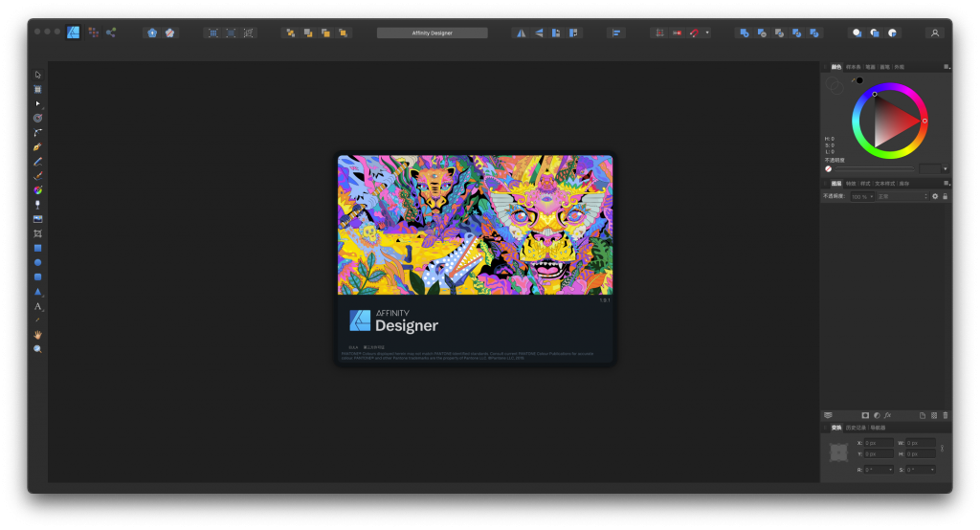Click the Mask Layer button
This screenshot has height=530, width=980.
[865, 415]
